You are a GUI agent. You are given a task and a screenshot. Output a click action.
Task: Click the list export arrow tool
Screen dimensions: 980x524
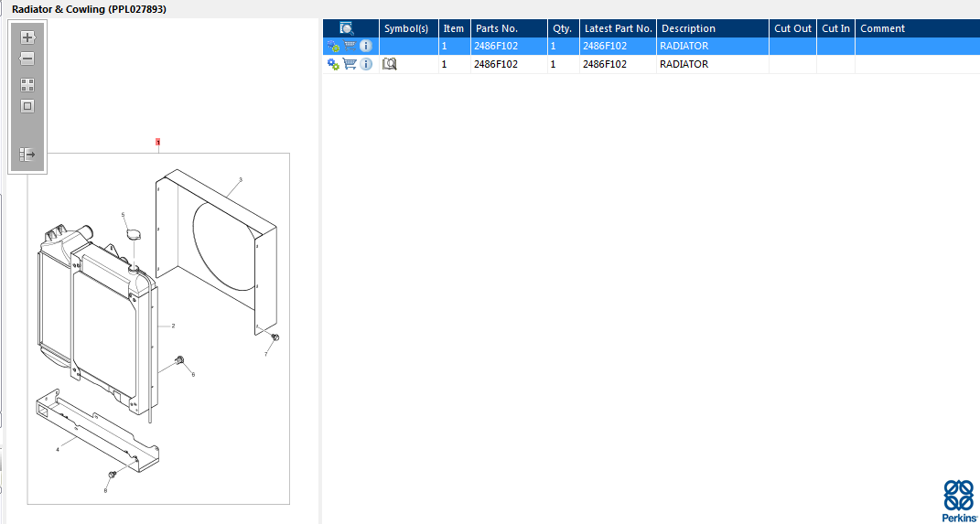tap(27, 155)
